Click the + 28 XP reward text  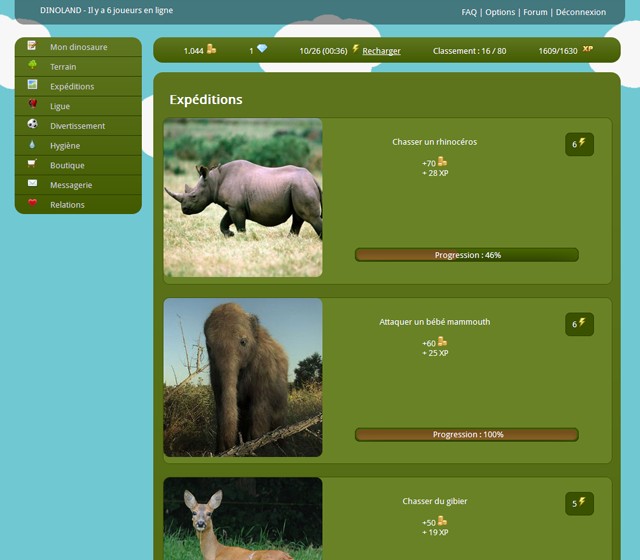[x=435, y=173]
